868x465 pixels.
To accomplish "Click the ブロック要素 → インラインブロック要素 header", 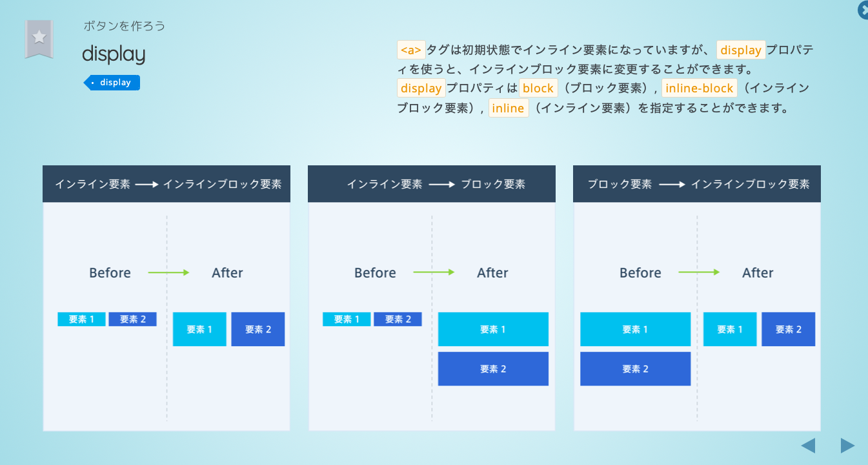I will coord(696,183).
